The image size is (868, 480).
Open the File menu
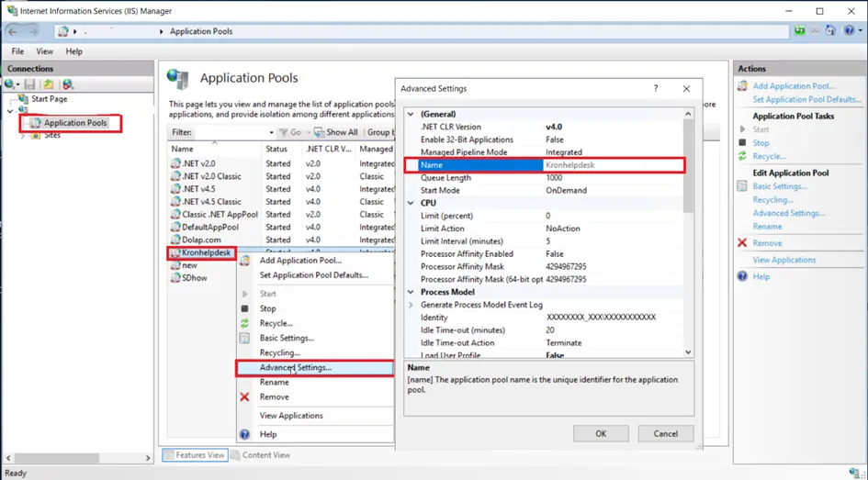pyautogui.click(x=17, y=51)
